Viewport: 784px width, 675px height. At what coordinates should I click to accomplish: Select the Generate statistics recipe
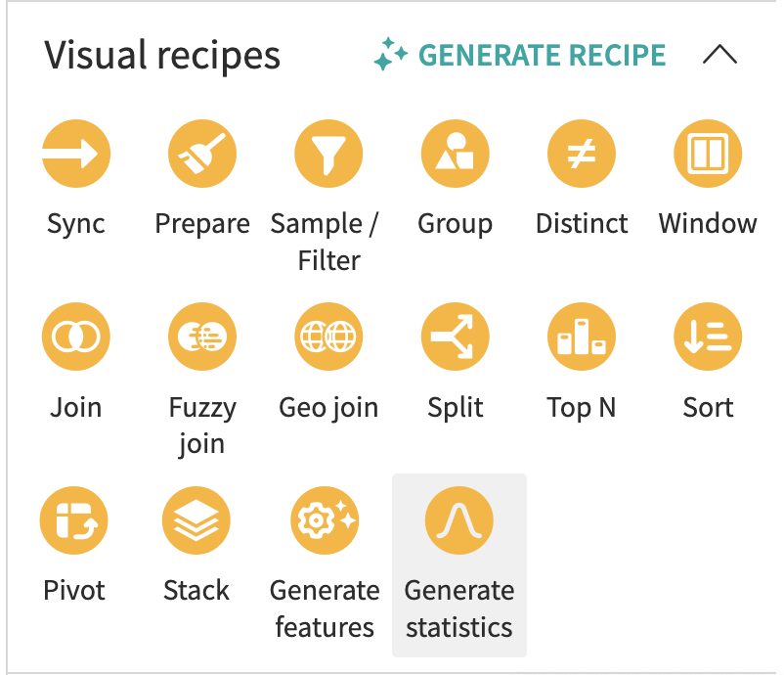459,519
